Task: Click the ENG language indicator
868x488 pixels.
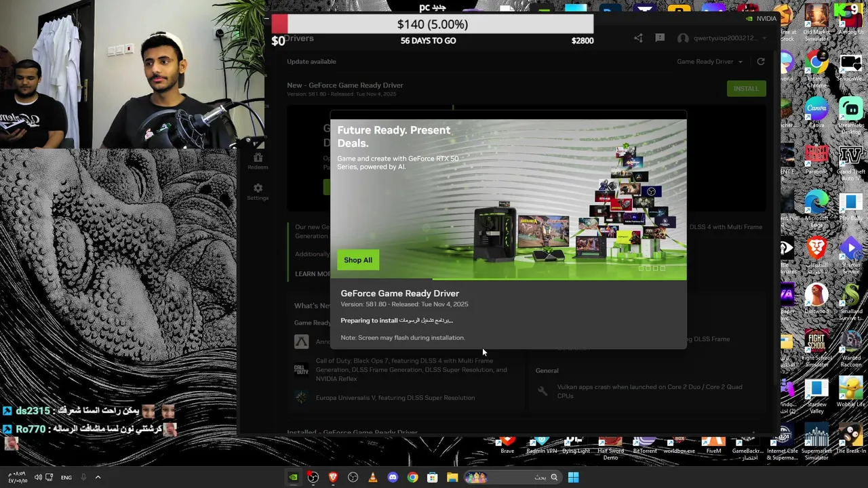Action: tap(66, 477)
